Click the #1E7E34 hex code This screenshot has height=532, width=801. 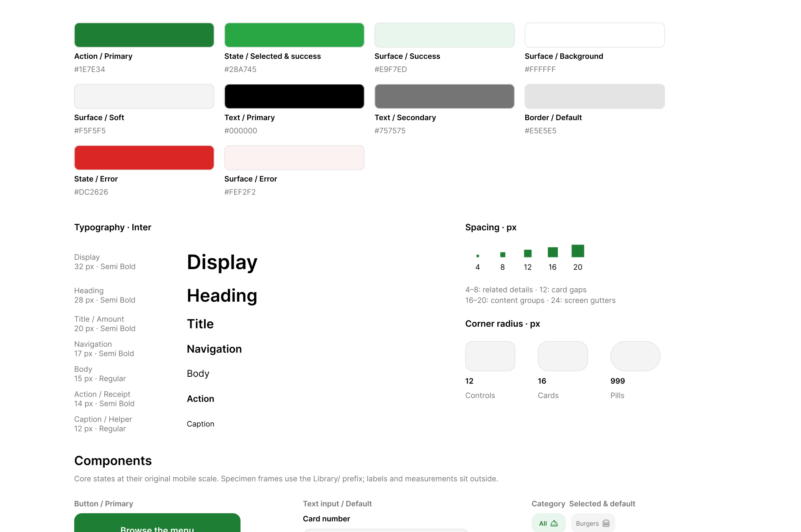[90, 69]
